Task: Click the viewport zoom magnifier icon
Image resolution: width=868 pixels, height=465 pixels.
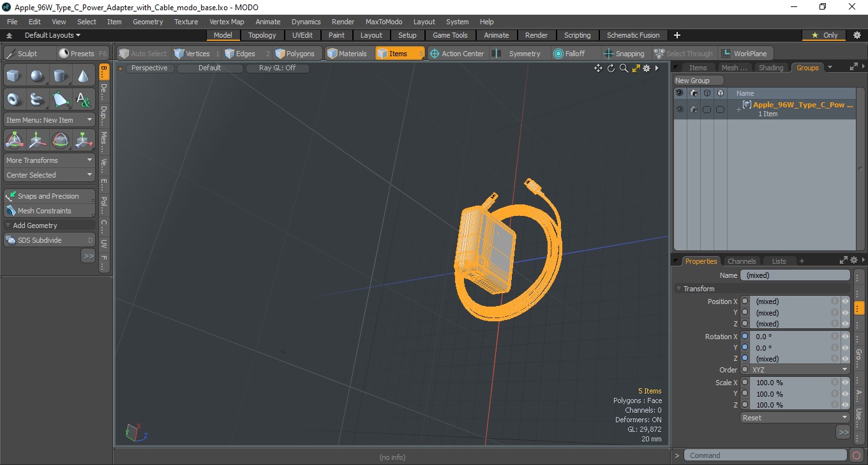Action: (624, 68)
